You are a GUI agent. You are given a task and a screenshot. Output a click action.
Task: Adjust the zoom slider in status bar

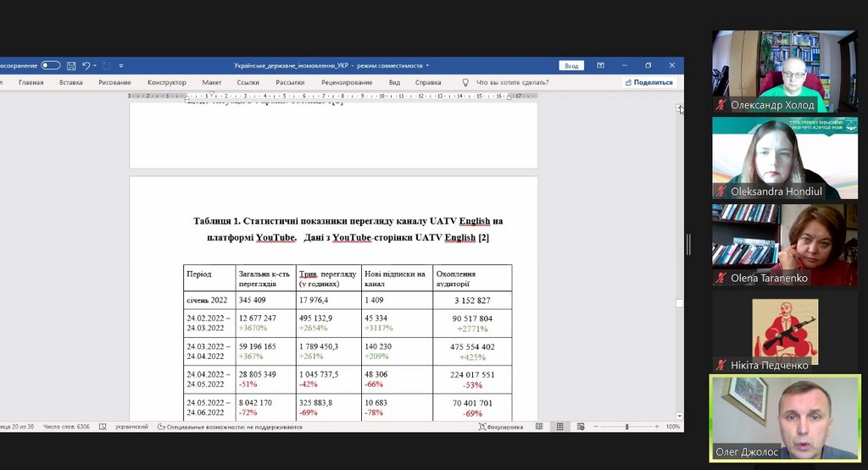pos(626,427)
